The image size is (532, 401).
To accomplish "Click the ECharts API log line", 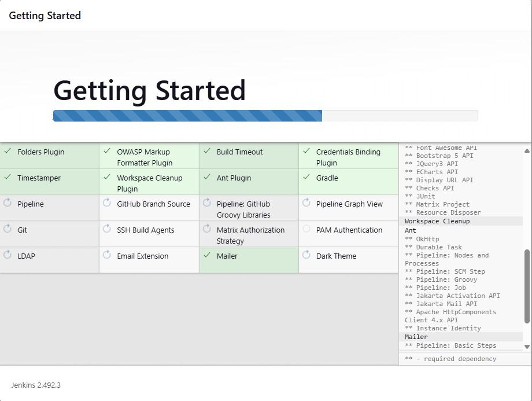I will (431, 172).
